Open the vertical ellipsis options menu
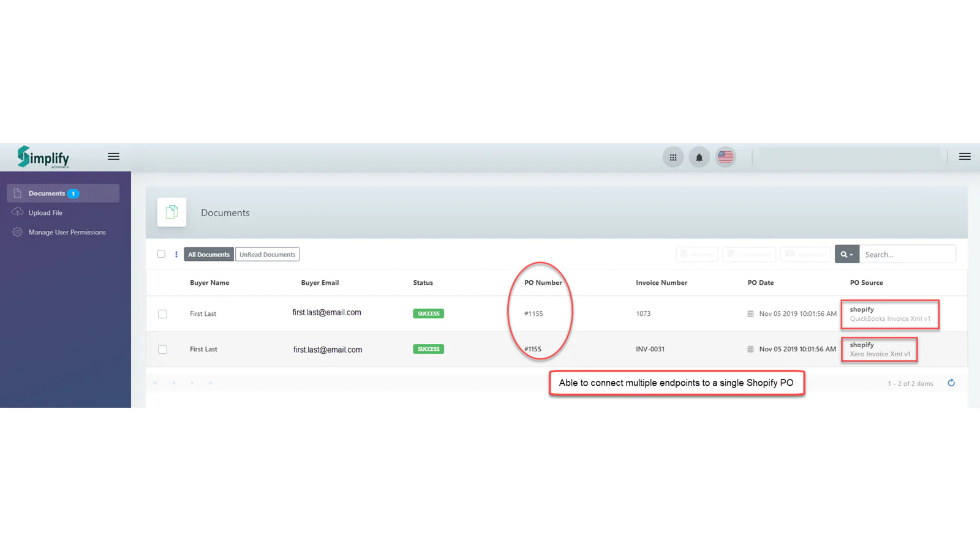 coord(176,253)
